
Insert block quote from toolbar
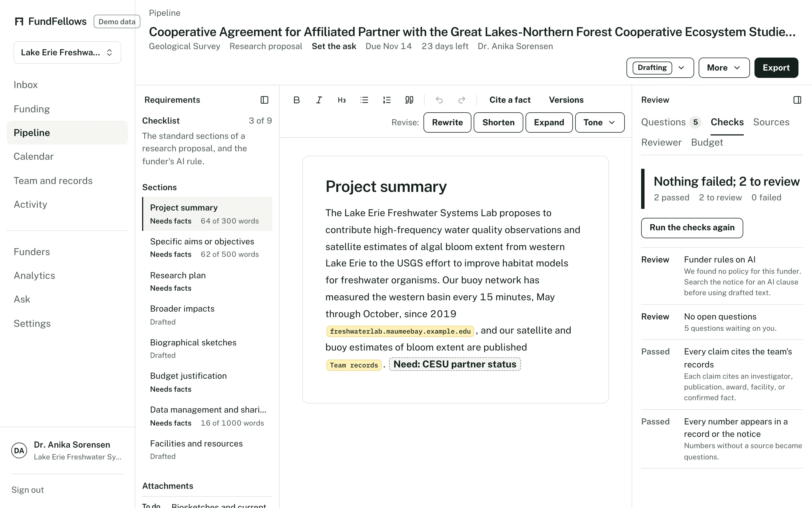pyautogui.click(x=409, y=100)
